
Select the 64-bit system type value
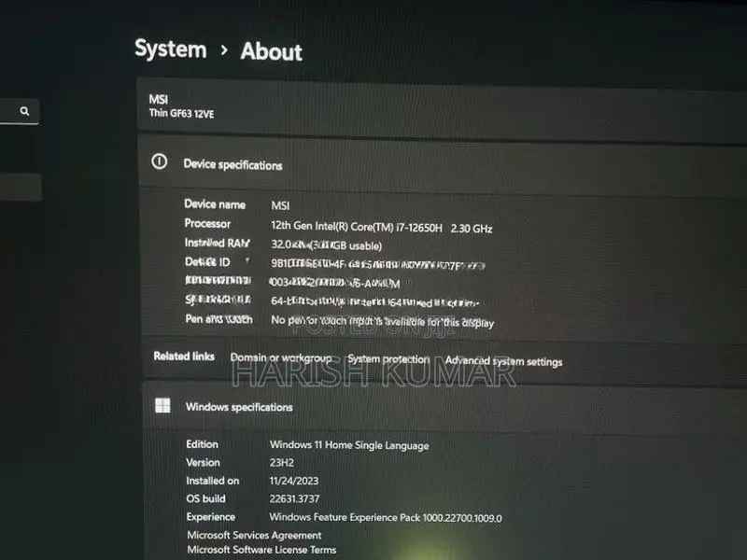coord(375,301)
